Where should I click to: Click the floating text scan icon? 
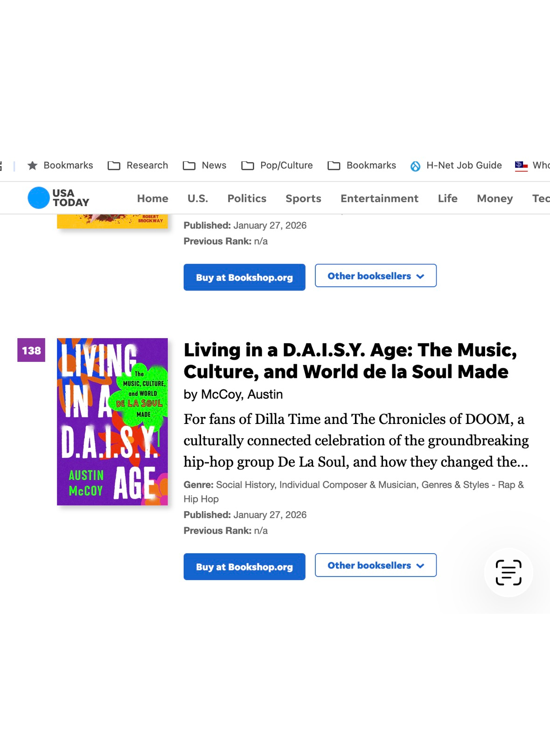coord(508,572)
